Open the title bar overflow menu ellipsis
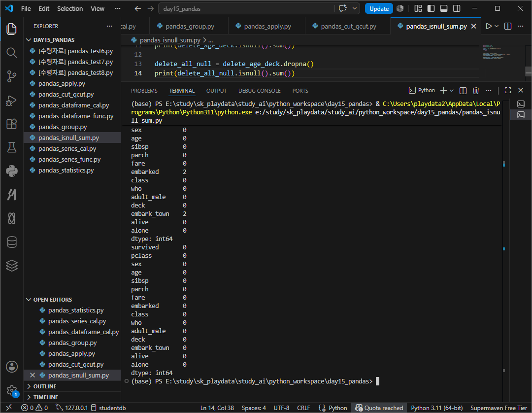 click(117, 8)
